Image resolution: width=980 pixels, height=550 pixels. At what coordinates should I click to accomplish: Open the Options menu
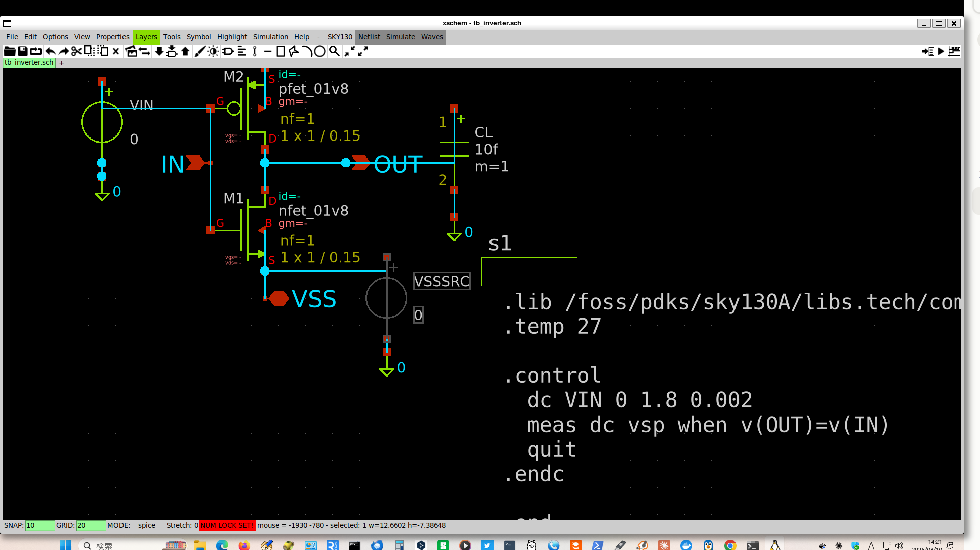point(55,37)
